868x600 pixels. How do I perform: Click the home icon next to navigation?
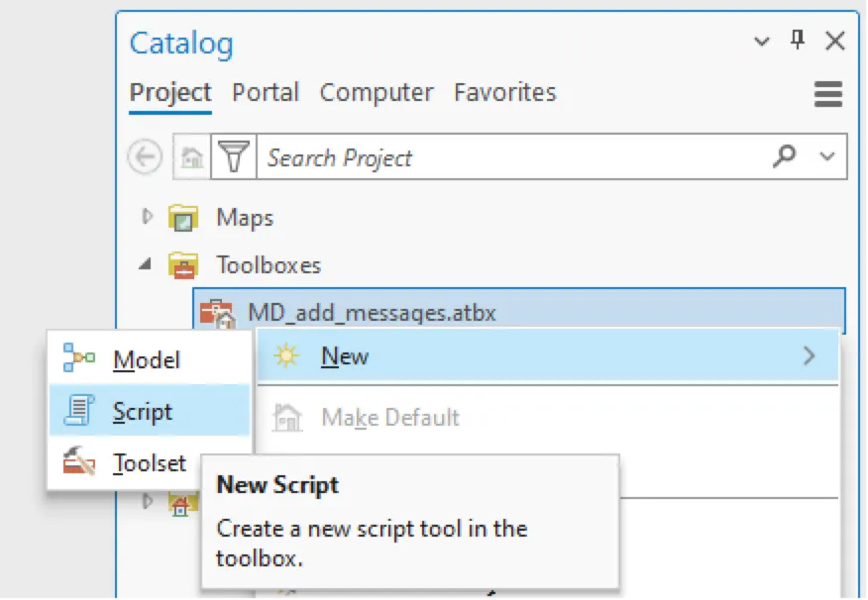point(191,156)
